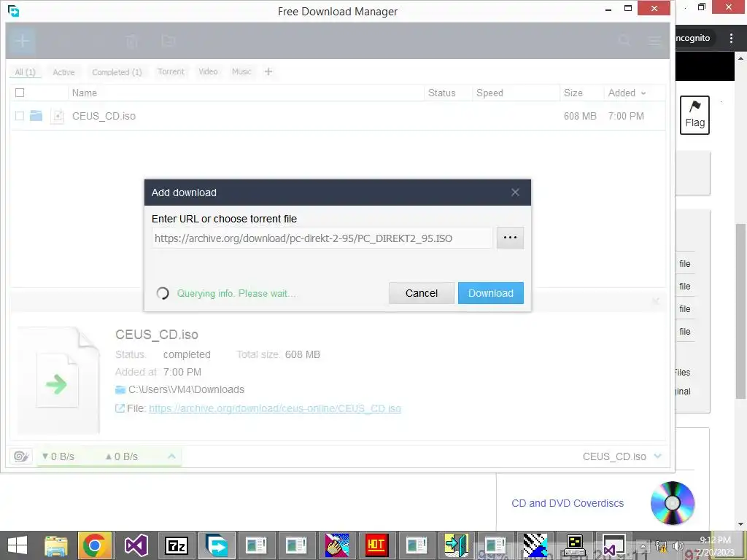Switch to the Music tab
747x560 pixels.
tap(241, 71)
